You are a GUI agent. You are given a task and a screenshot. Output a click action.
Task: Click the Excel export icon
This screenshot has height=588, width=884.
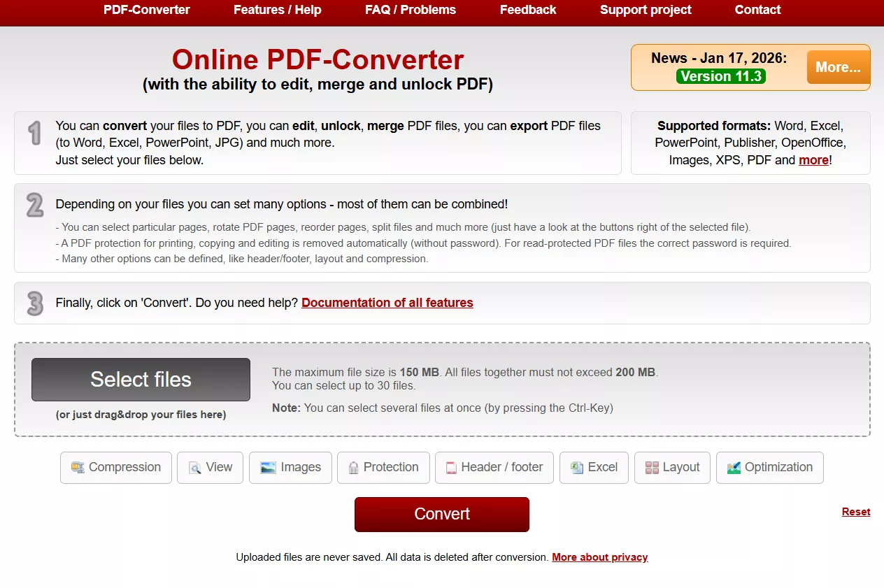pyautogui.click(x=576, y=467)
